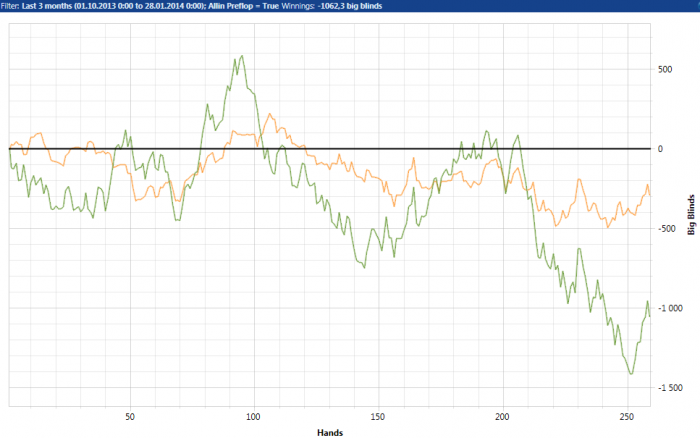Click the 50 label on Hands axis
This screenshot has height=438, width=700.
129,417
